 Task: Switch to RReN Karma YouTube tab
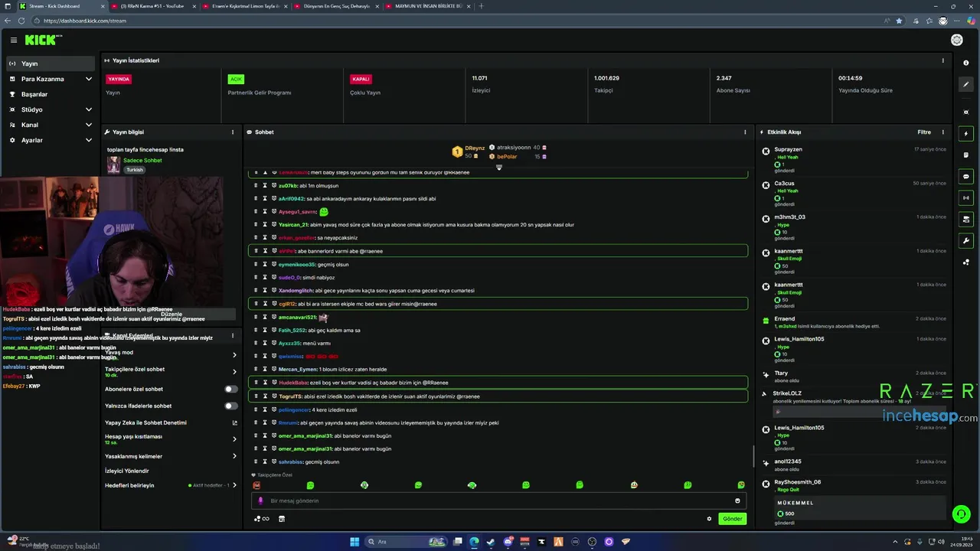point(152,6)
